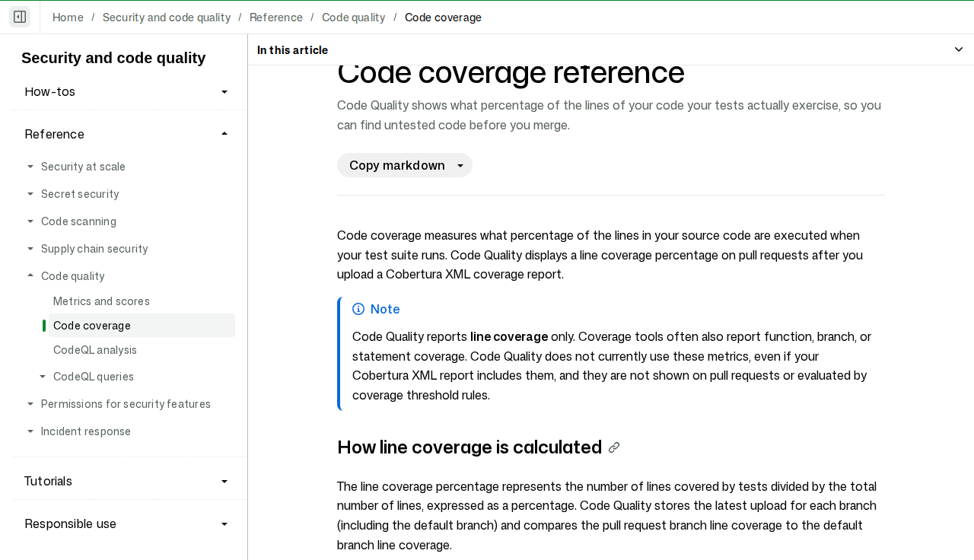Collapse the sidebar with the panel icon

(20, 17)
